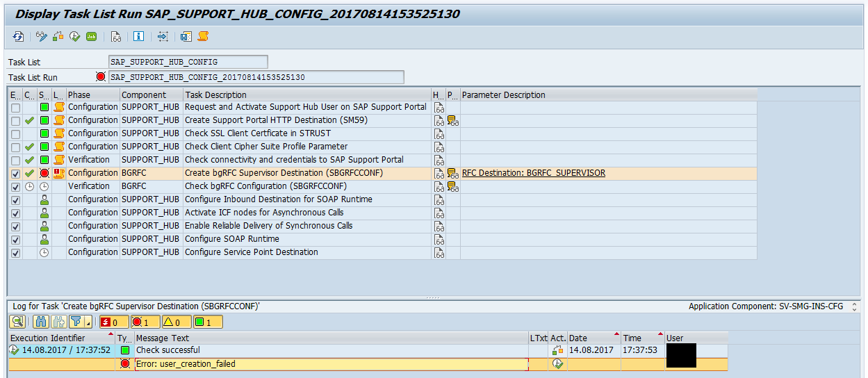
Task: Click the blue Information icon
Action: coord(139,36)
